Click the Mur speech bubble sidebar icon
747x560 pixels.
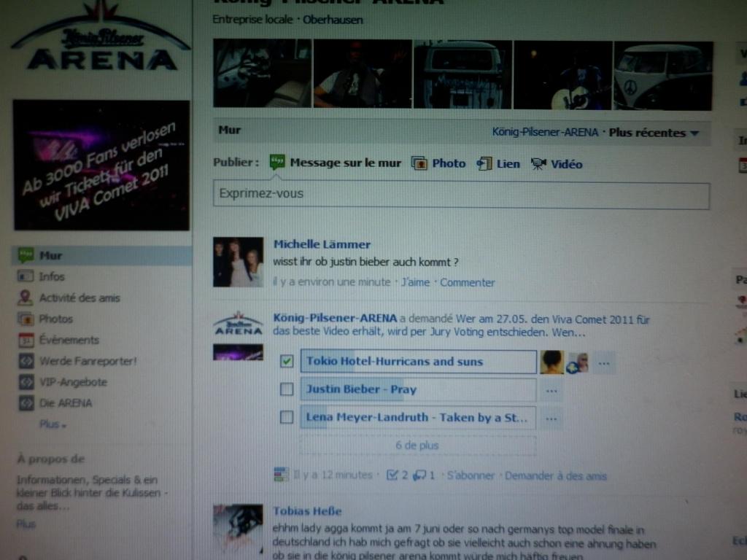26,255
